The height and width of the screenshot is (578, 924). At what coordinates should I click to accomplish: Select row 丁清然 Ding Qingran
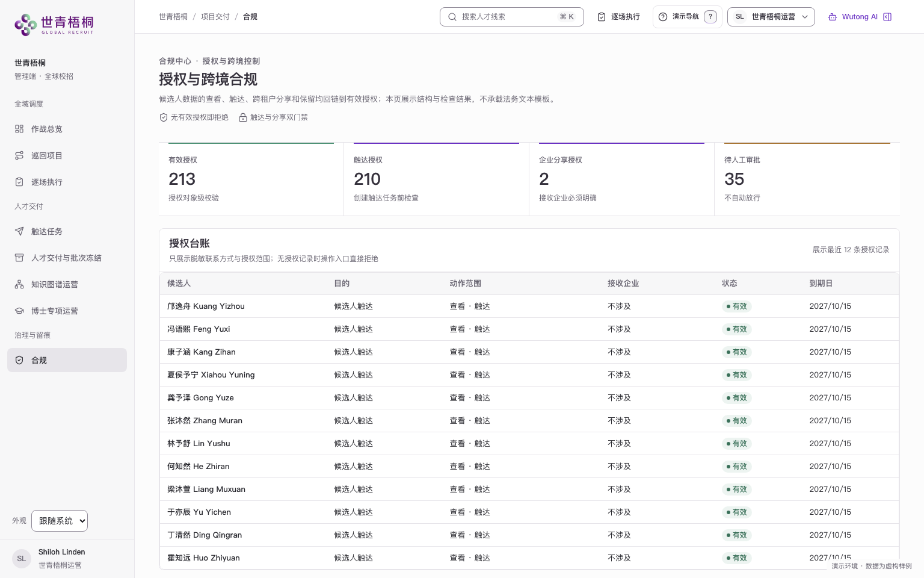point(529,535)
